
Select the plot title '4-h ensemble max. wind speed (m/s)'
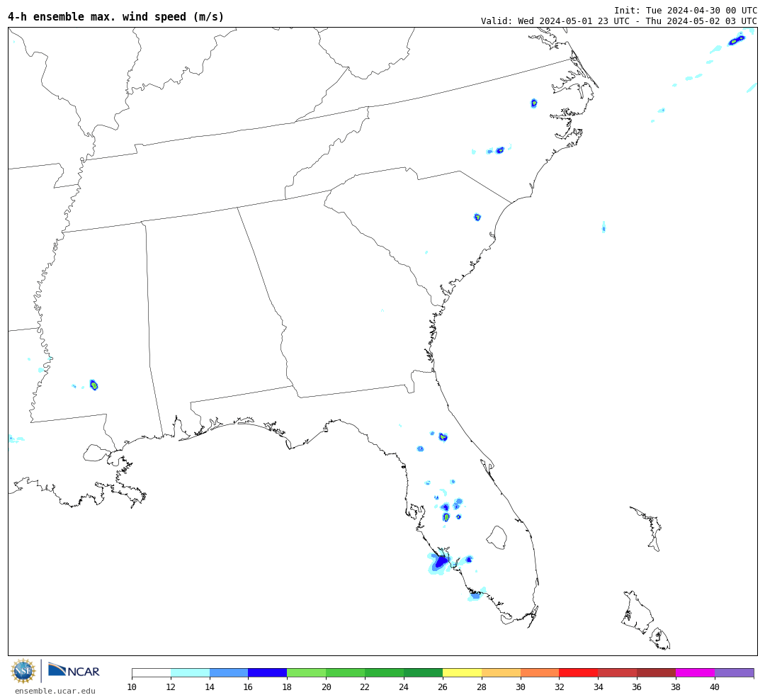[x=115, y=16]
